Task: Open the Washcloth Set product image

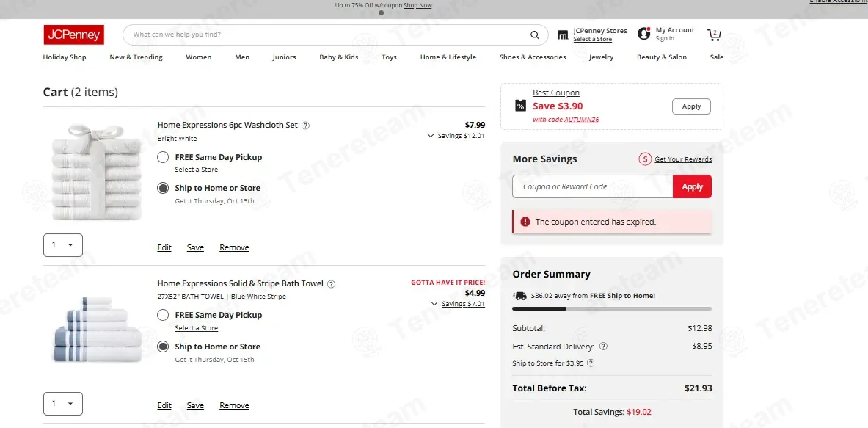Action: click(x=95, y=173)
